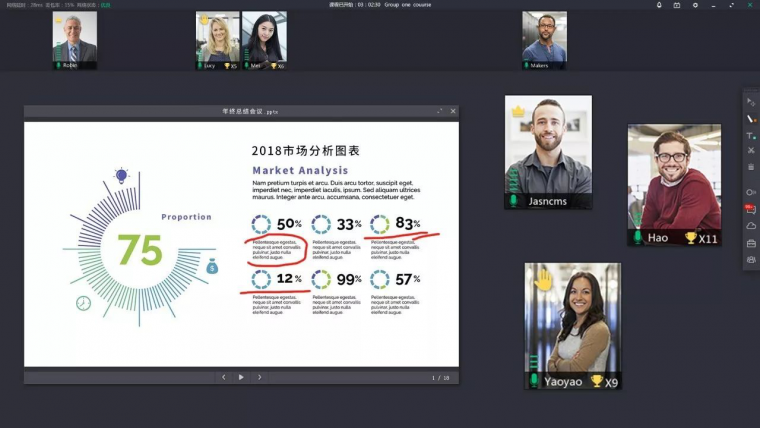Mute Yaoyao's microphone
Screen dimensions: 760x428
point(534,380)
